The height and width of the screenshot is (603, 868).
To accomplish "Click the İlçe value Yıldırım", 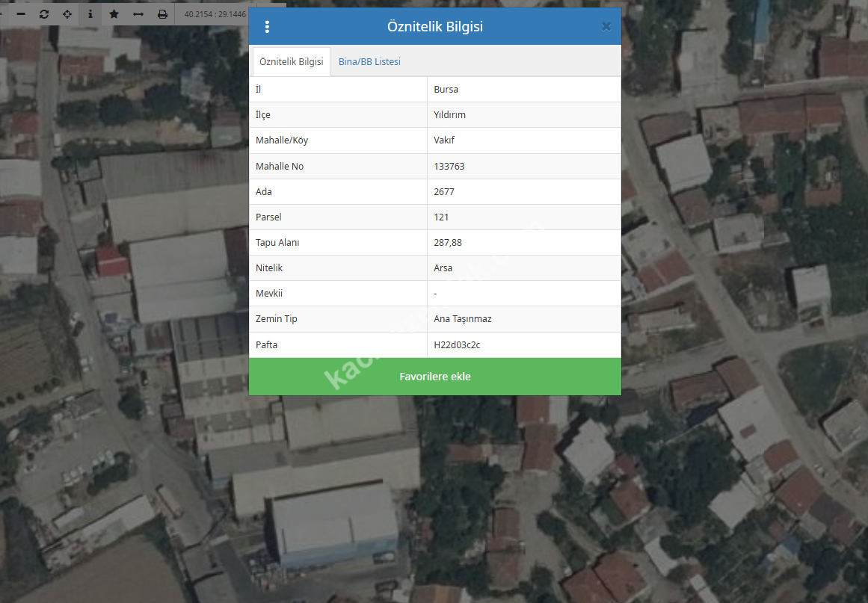I will tap(449, 115).
